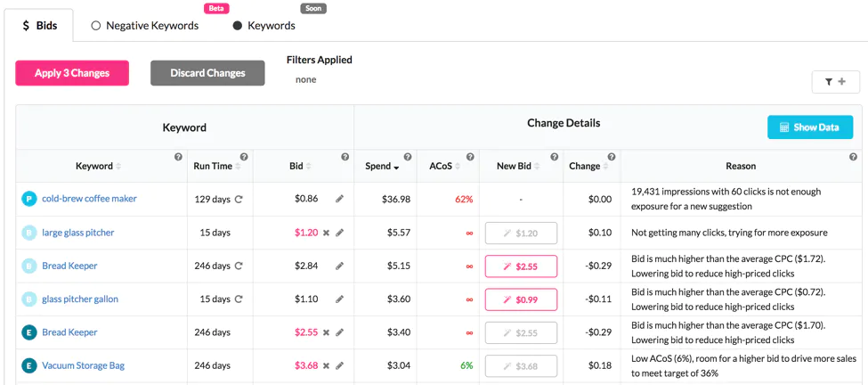
Task: Click the Show Data button
Action: 810,127
